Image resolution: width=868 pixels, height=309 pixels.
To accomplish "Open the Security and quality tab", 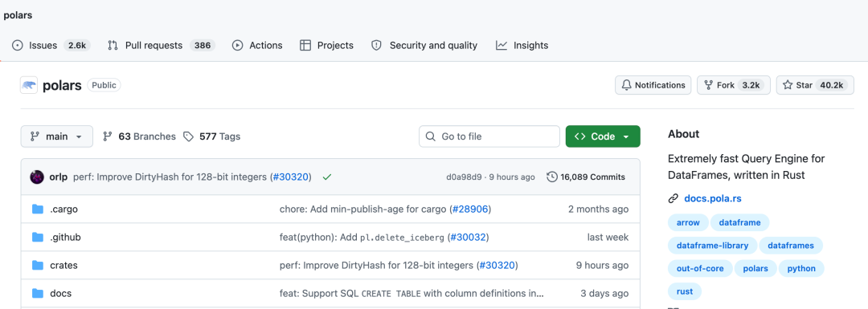I will (424, 45).
